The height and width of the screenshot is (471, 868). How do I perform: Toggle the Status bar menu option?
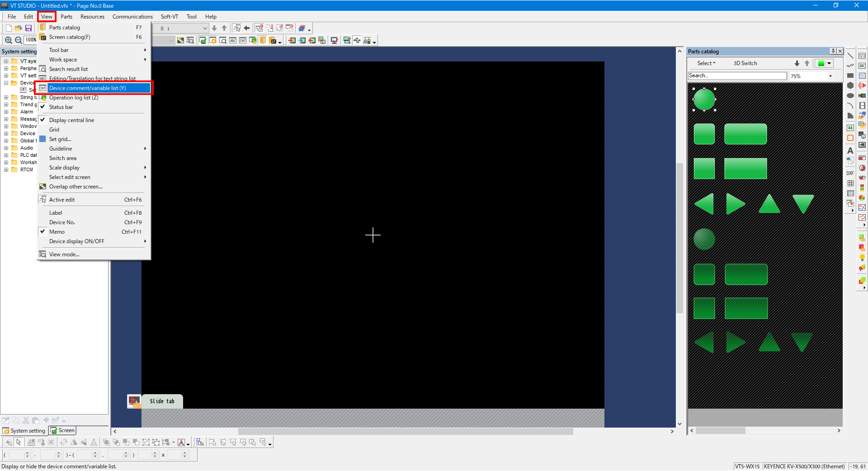(61, 107)
